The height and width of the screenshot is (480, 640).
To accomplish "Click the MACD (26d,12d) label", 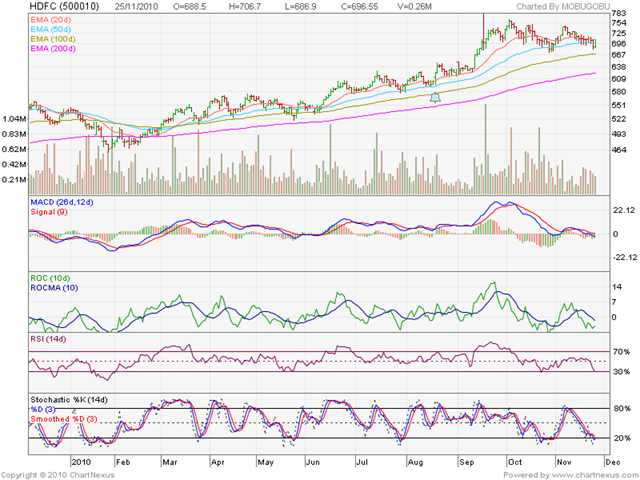I will [62, 202].
